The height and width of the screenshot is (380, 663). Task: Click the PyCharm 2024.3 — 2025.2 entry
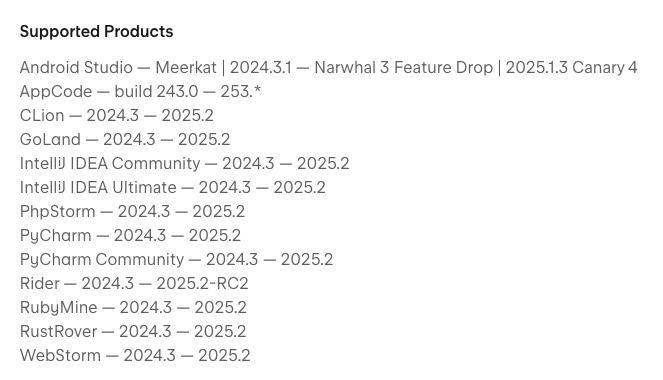[130, 235]
